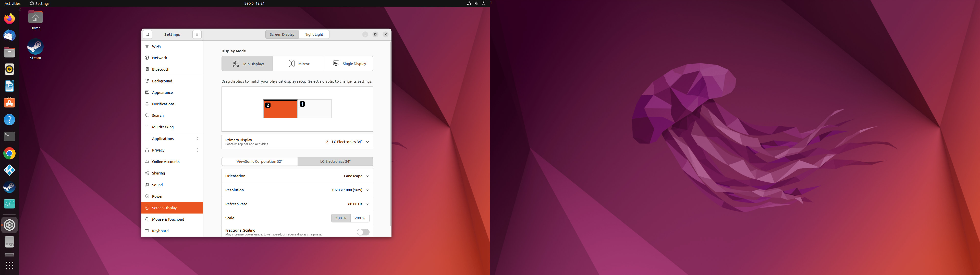The image size is (980, 275).
Task: Open System Monitor dock icon
Action: 9,204
